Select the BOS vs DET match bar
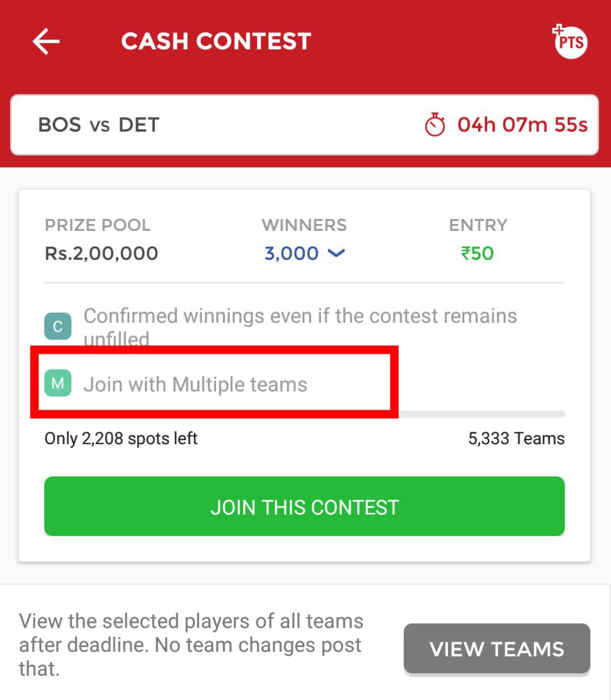This screenshot has height=700, width=611. tap(304, 124)
